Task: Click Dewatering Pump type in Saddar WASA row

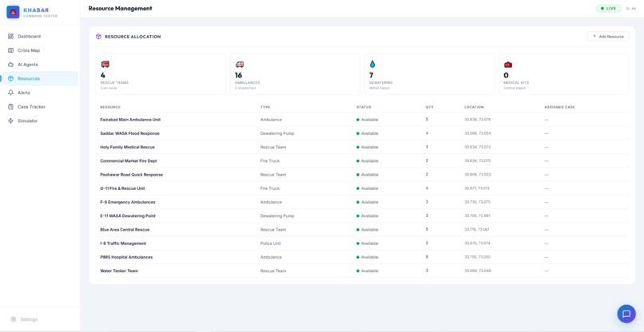Action: tap(277, 133)
